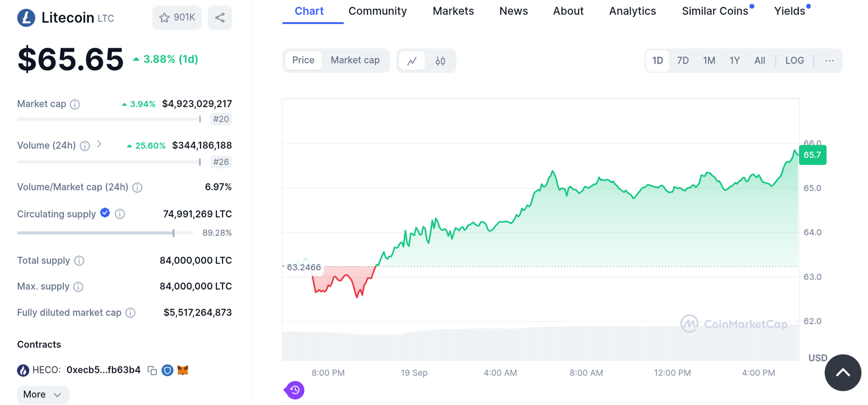Toggle LOG scale on chart

[794, 61]
